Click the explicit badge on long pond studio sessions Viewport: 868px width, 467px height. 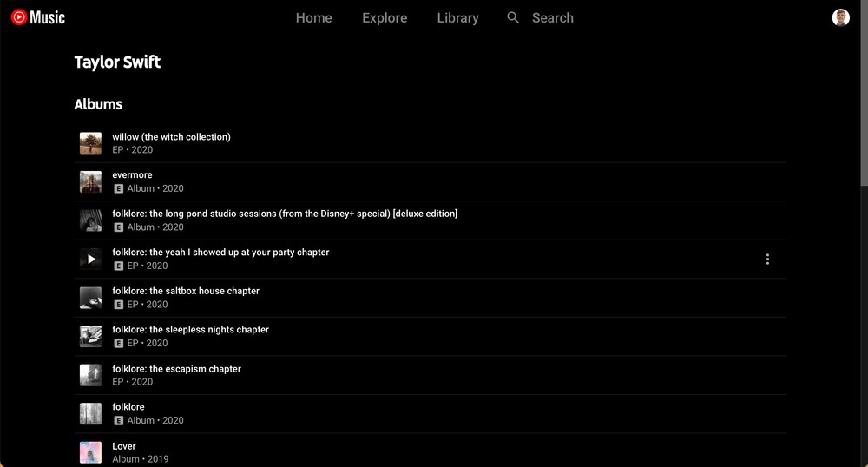[118, 227]
